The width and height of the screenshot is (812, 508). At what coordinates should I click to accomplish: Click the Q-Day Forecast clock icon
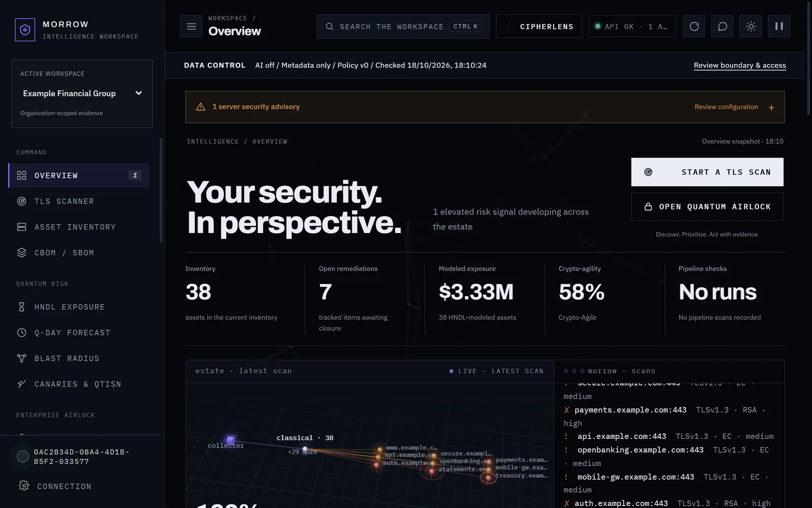tap(21, 333)
